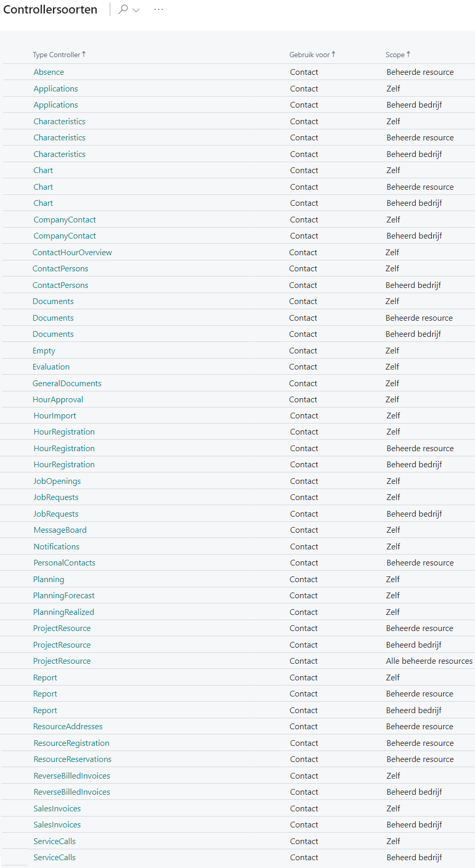Viewport: 475px width, 868px height.
Task: Open the JobOpenings link
Action: click(x=57, y=481)
